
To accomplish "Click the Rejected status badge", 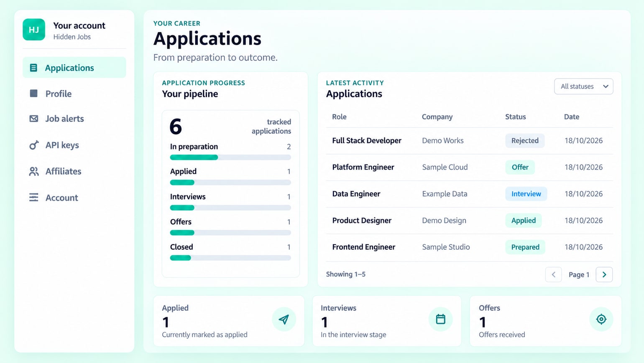I will click(525, 141).
